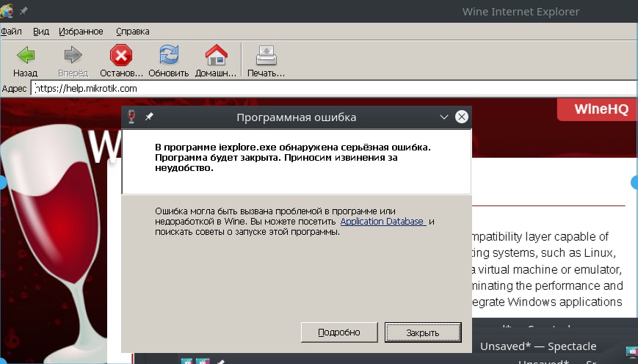Image resolution: width=638 pixels, height=364 pixels.
Task: Open the Вид menu
Action: (40, 32)
